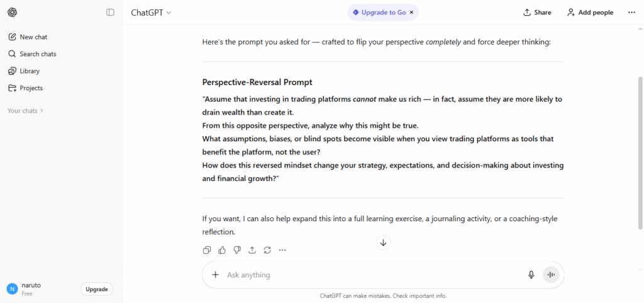Open more actions below the response

(282, 250)
